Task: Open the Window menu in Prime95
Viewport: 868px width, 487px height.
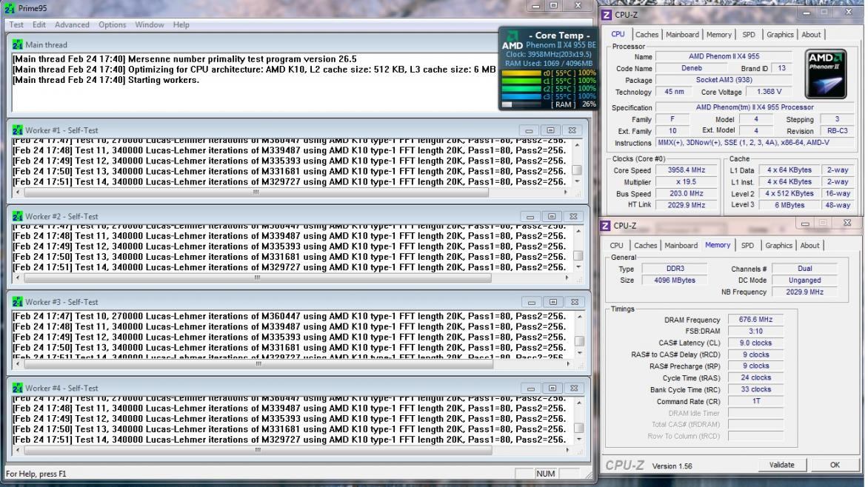Action: coord(150,24)
